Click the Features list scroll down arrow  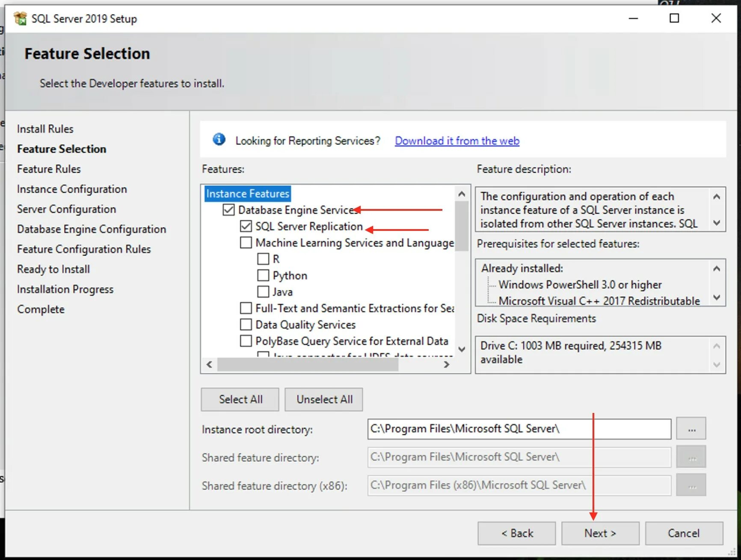point(462,349)
